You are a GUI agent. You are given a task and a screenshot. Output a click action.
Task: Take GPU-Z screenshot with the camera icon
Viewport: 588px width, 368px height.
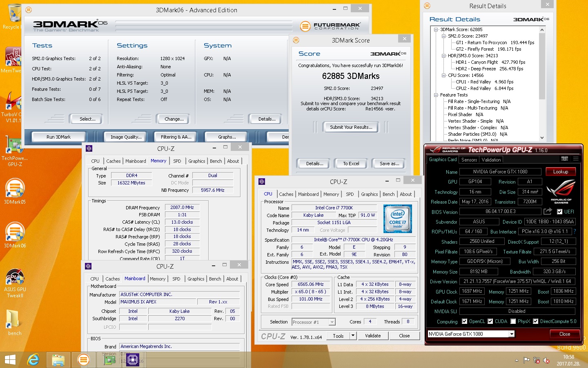564,159
